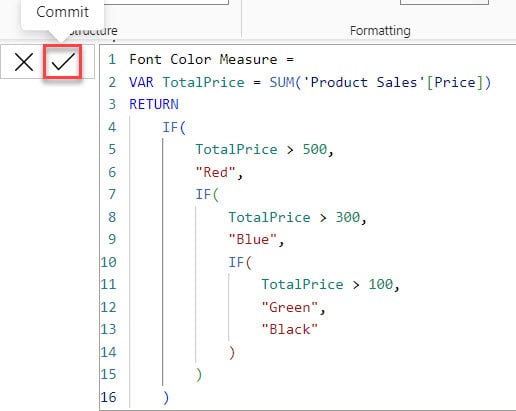516x411 pixels.
Task: Click VAR keyword on line 2
Action: tap(141, 82)
